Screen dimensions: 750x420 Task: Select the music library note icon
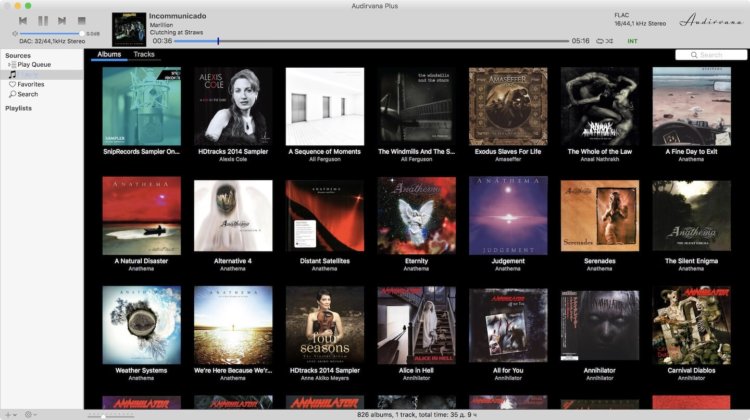[x=12, y=75]
